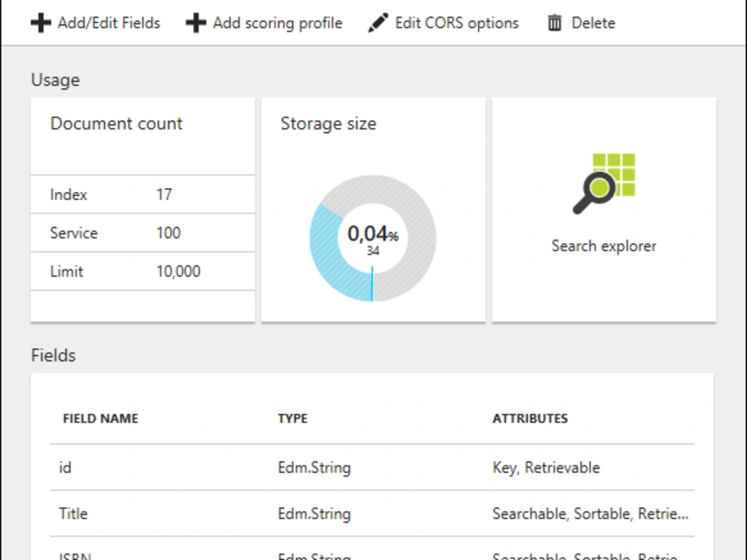Click the plus icon beside Add scoring profile
Viewport: 747px width, 560px height.
point(196,23)
